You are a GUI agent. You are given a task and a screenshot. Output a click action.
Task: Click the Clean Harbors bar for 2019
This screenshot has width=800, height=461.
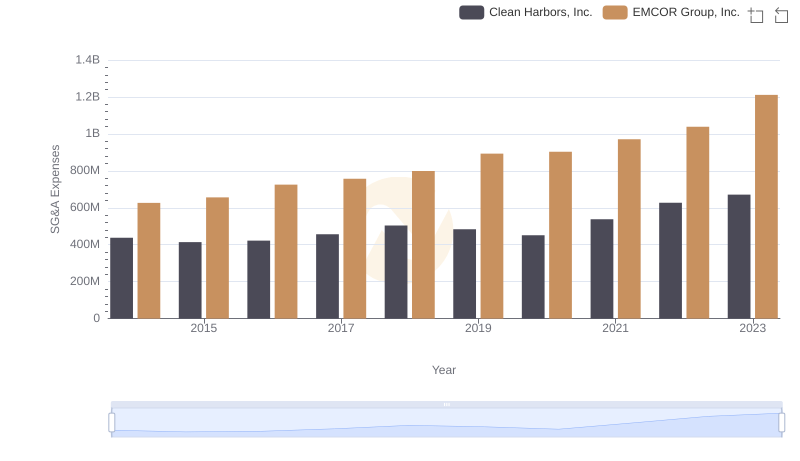pyautogui.click(x=464, y=274)
